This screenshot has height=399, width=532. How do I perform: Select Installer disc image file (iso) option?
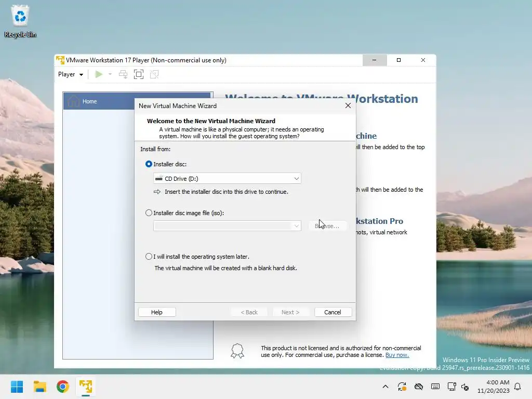tap(149, 213)
